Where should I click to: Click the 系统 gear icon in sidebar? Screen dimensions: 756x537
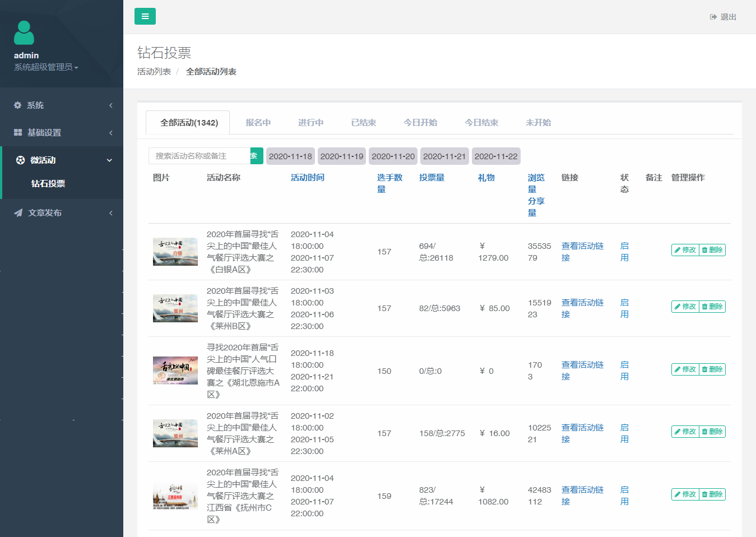[x=18, y=105]
